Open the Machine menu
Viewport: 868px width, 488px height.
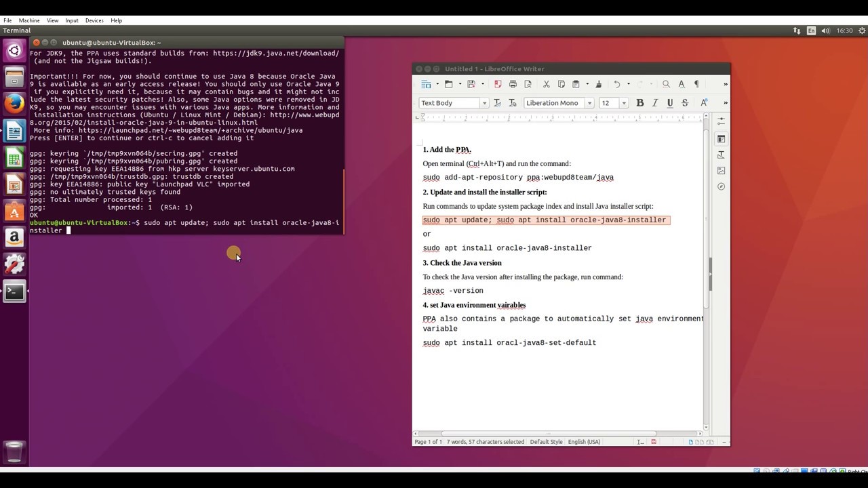[x=30, y=21]
